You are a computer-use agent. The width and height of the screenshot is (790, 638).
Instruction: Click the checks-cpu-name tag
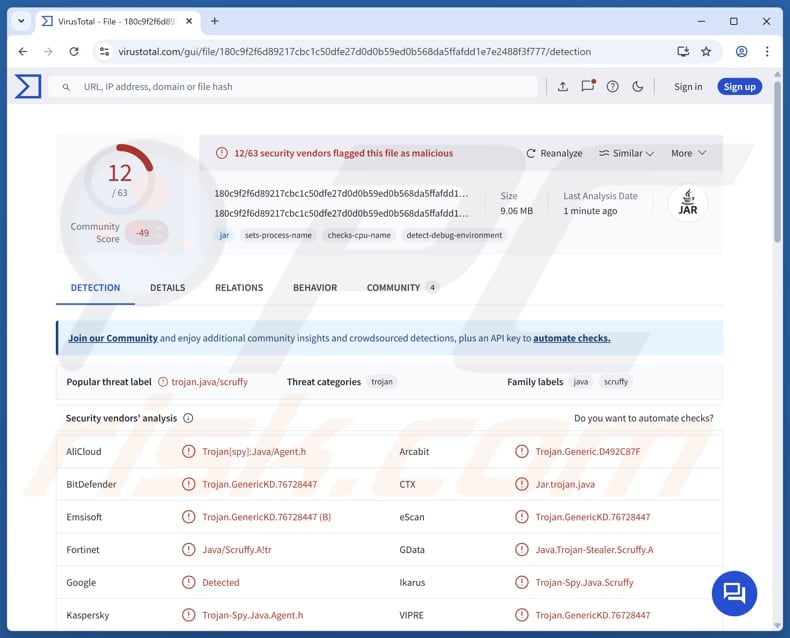[x=359, y=235]
